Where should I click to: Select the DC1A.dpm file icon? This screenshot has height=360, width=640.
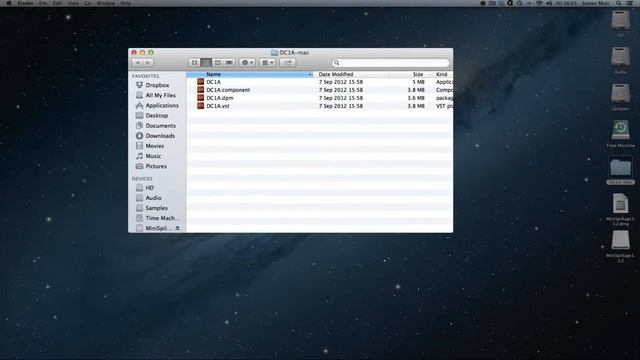tap(200, 98)
